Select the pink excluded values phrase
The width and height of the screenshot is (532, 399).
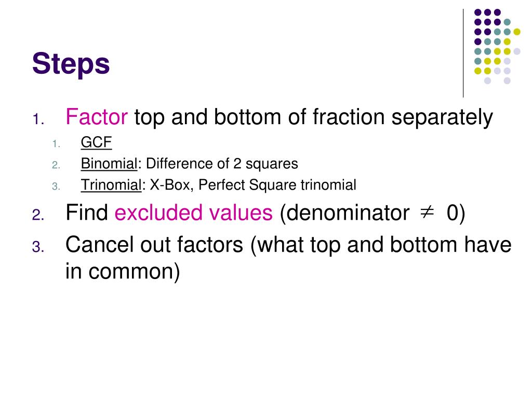(x=193, y=212)
